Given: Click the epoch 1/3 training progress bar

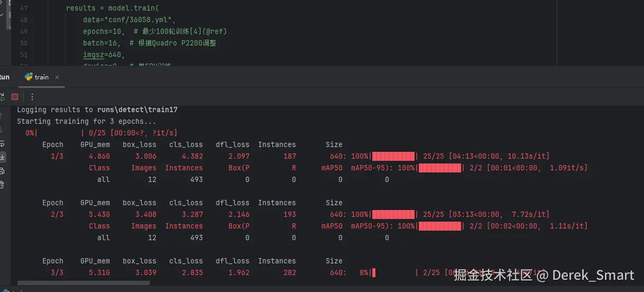Looking at the screenshot, I should [x=393, y=156].
